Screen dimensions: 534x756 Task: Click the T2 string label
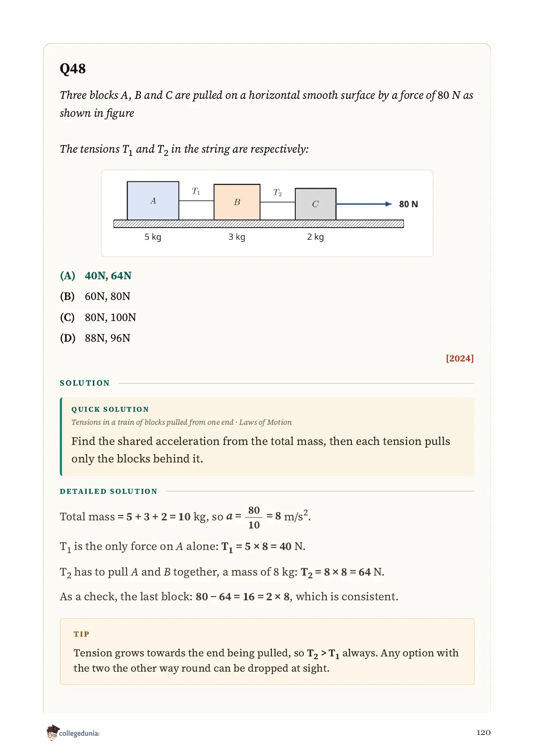tap(277, 193)
